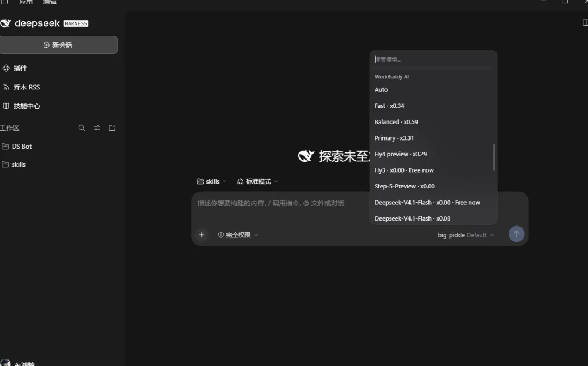Choose Deepseek-V4.1-Flash x0.03 model

(433, 218)
